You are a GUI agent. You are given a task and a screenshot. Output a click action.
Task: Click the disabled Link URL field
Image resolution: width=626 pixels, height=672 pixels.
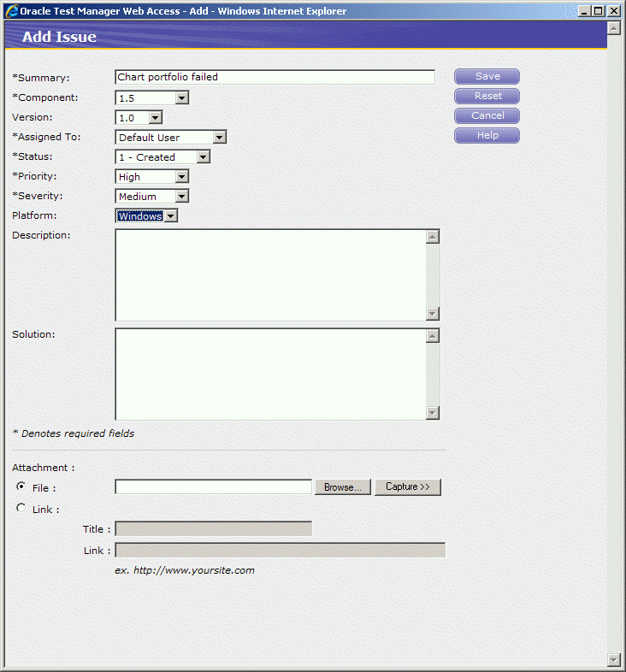click(x=281, y=551)
